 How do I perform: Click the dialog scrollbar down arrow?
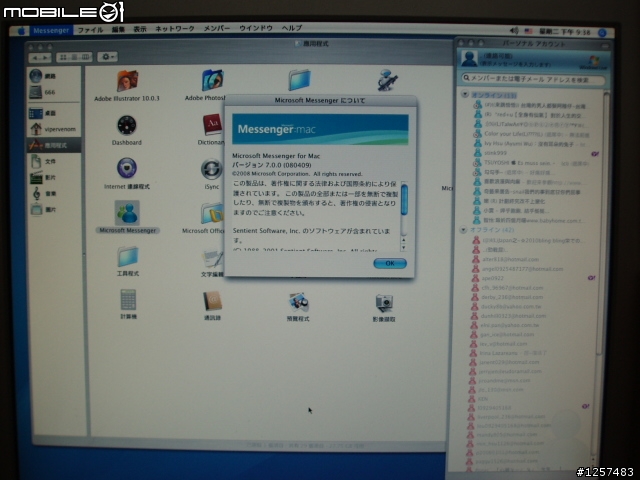(x=404, y=248)
